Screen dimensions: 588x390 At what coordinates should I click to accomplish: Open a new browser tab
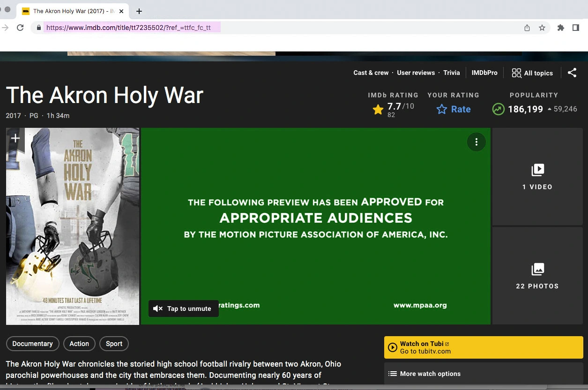139,11
